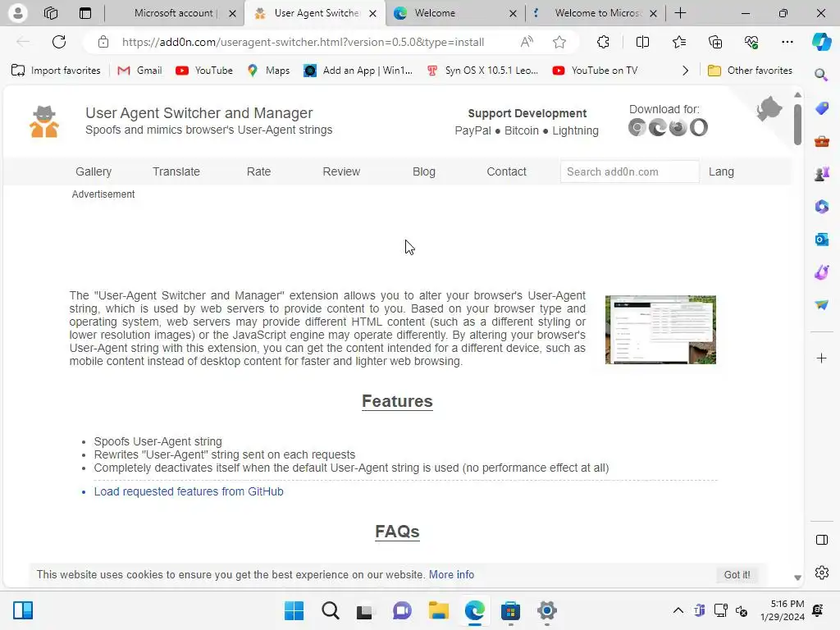Open Microsoft Store from the taskbar
Image resolution: width=840 pixels, height=630 pixels.
tap(510, 610)
